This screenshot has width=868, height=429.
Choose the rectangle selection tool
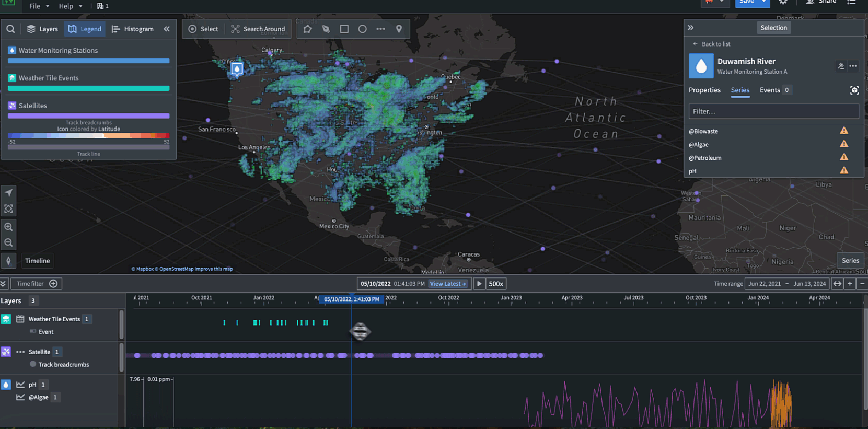coord(344,29)
